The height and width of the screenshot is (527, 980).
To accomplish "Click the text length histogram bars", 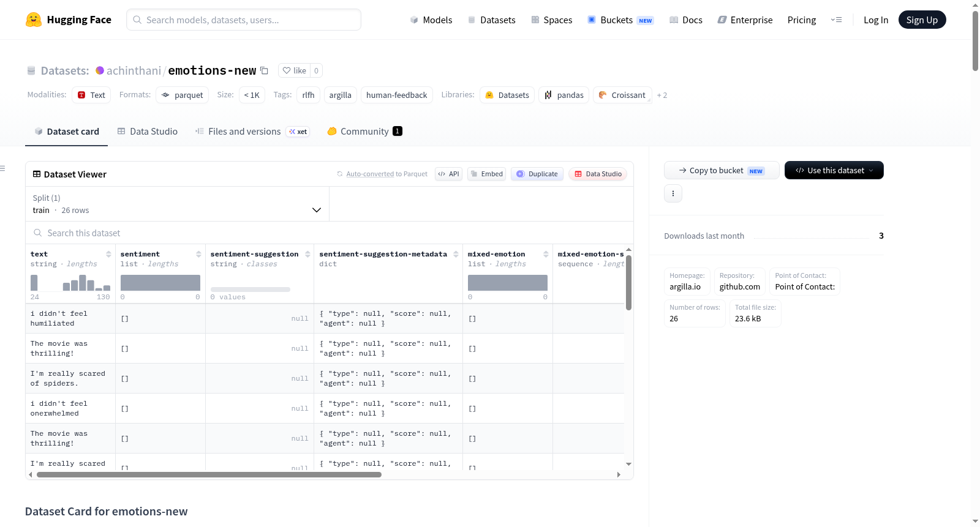I will click(x=70, y=283).
